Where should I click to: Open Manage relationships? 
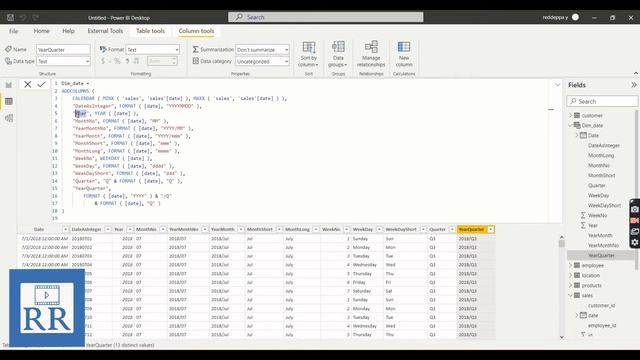[371, 54]
